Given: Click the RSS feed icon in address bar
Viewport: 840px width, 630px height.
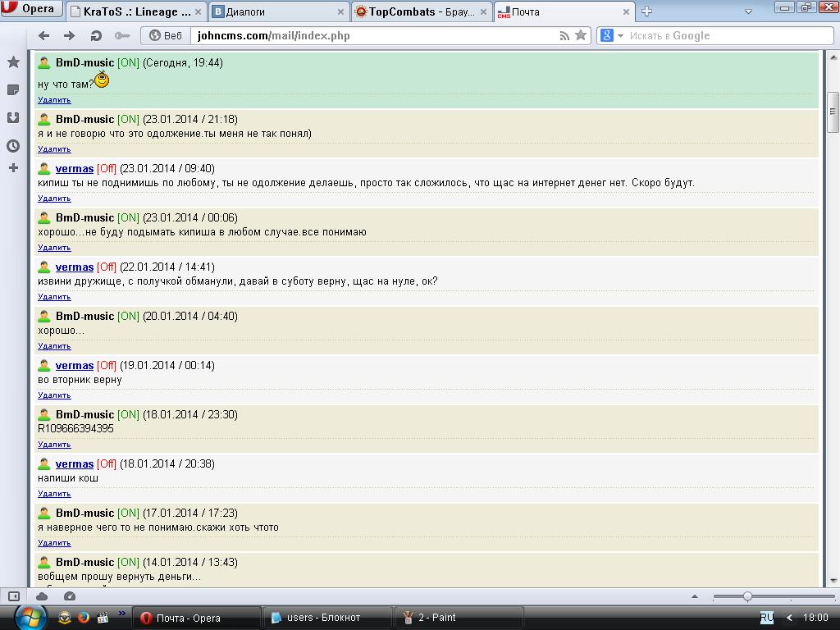Looking at the screenshot, I should coord(564,35).
